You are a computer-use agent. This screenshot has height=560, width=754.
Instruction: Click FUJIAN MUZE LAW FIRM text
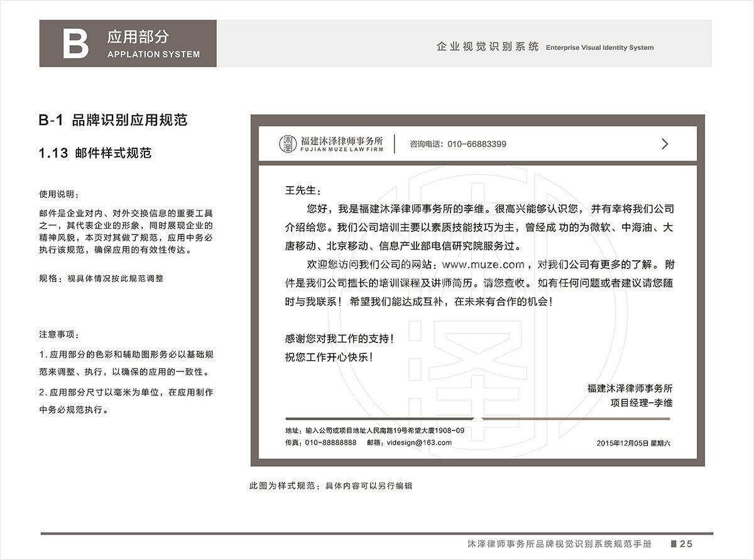pyautogui.click(x=342, y=150)
